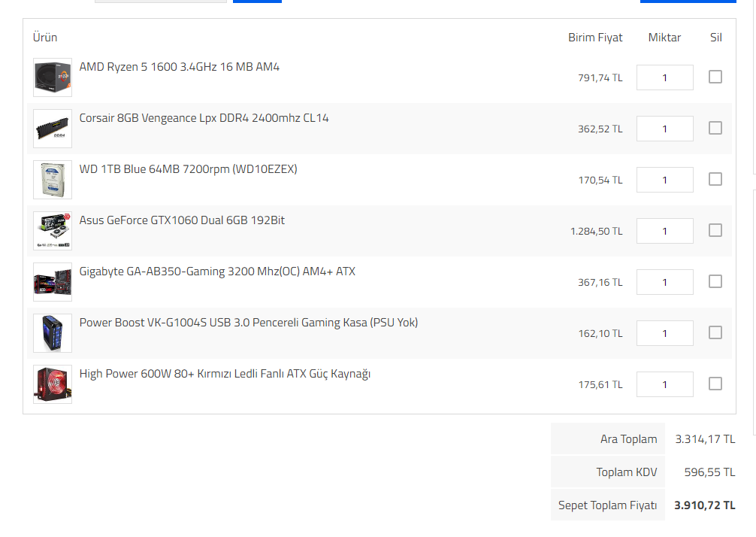Click the Corsair Vengeance RAM product image

click(53, 129)
